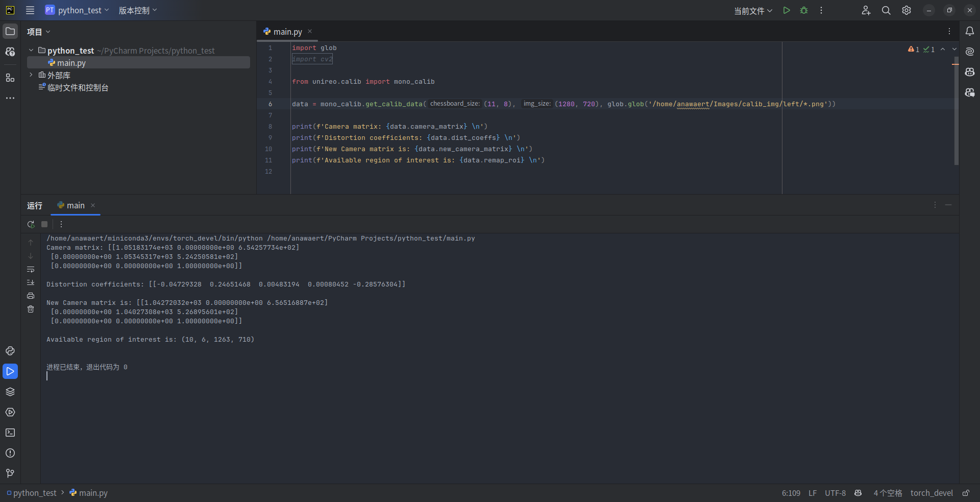Screen dimensions: 980x502
Task: Clear console output with trash icon
Action: (31, 309)
